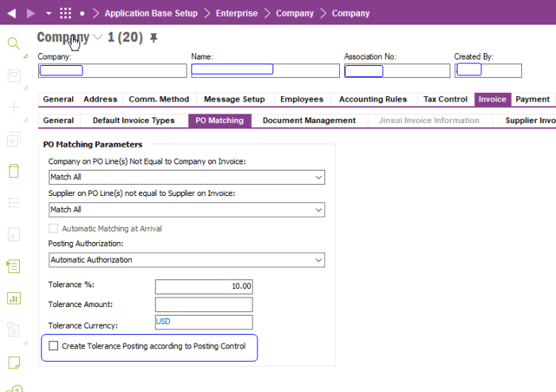Open the navigation history dropdown arrow
This screenshot has width=556, height=392.
[48, 13]
